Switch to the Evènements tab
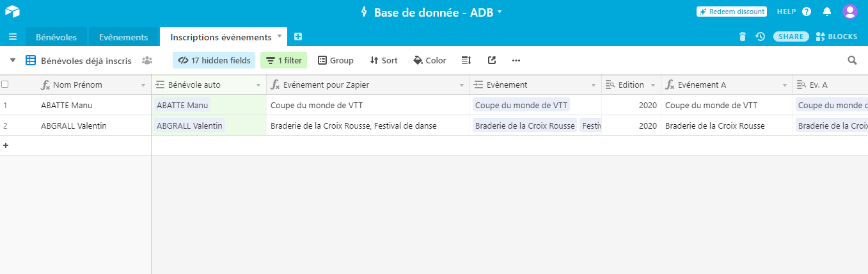The image size is (868, 274). pyautogui.click(x=124, y=37)
